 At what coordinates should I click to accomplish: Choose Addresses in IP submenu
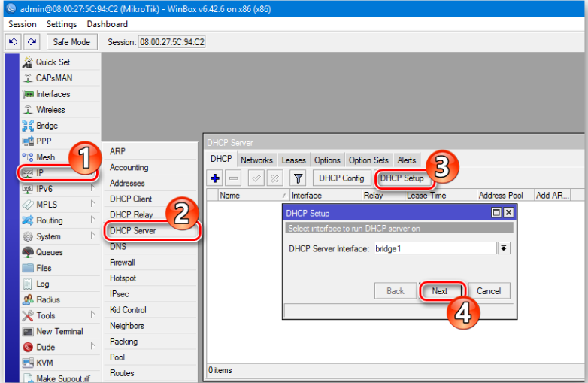[150, 183]
